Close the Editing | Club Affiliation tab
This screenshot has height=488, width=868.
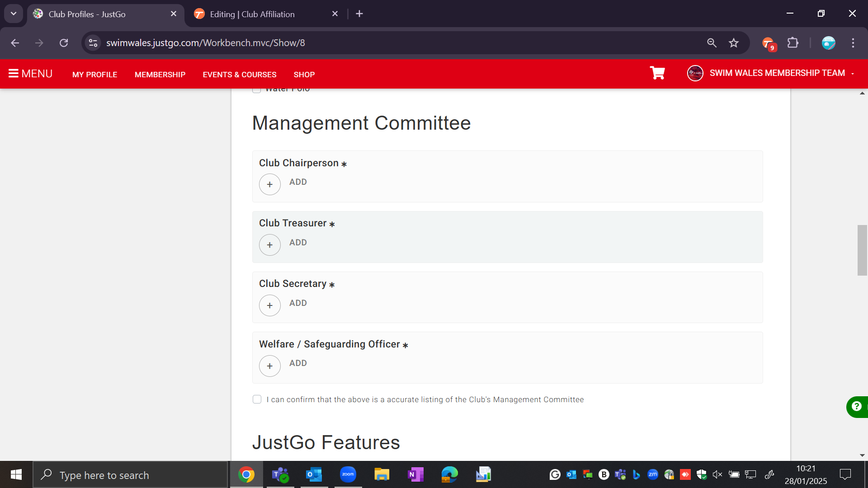[x=335, y=14]
